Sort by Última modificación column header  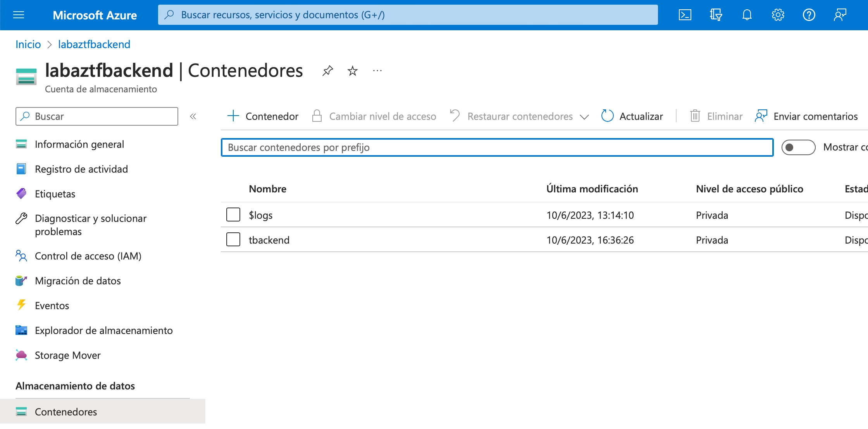click(592, 189)
